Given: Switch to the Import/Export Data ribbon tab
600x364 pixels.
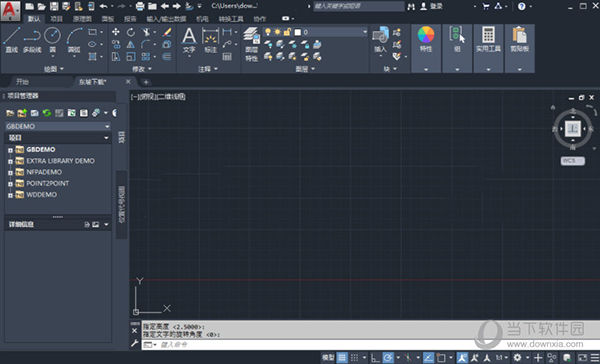Looking at the screenshot, I should [x=166, y=19].
